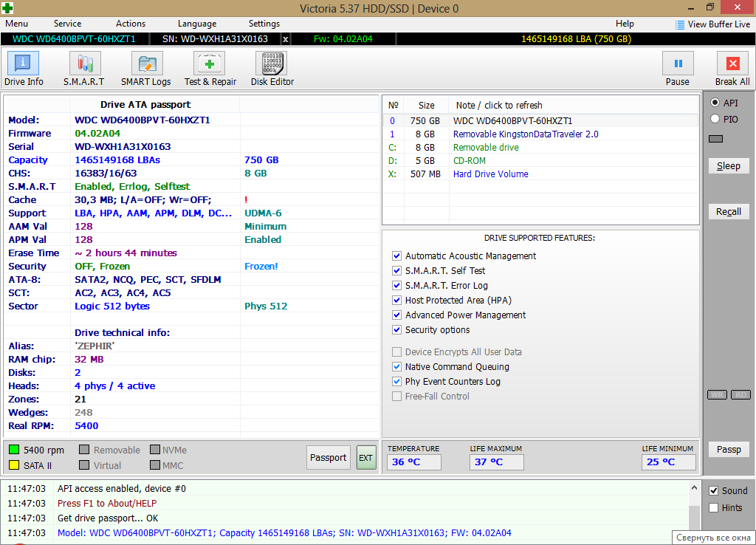The image size is (756, 545).
Task: Toggle S.M.A.R.T. Self Test checkbox
Action: [396, 270]
